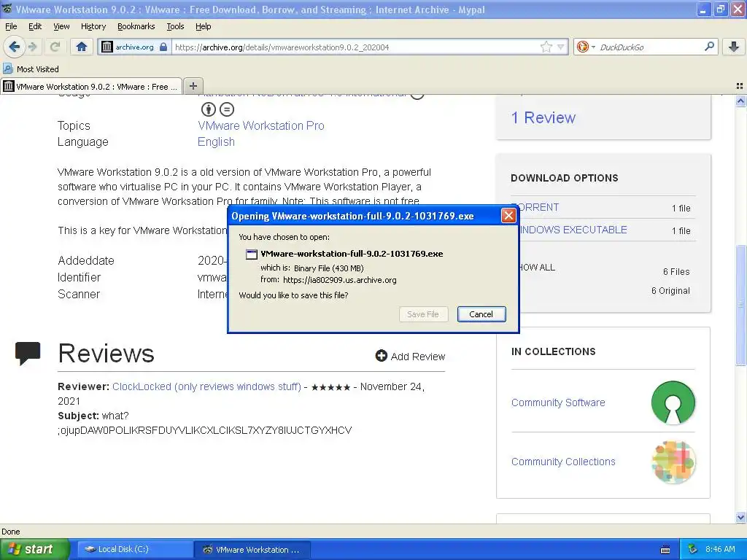Viewport: 747px width, 560px height.
Task: Click into the DuckDuckGo search box
Action: pyautogui.click(x=650, y=47)
